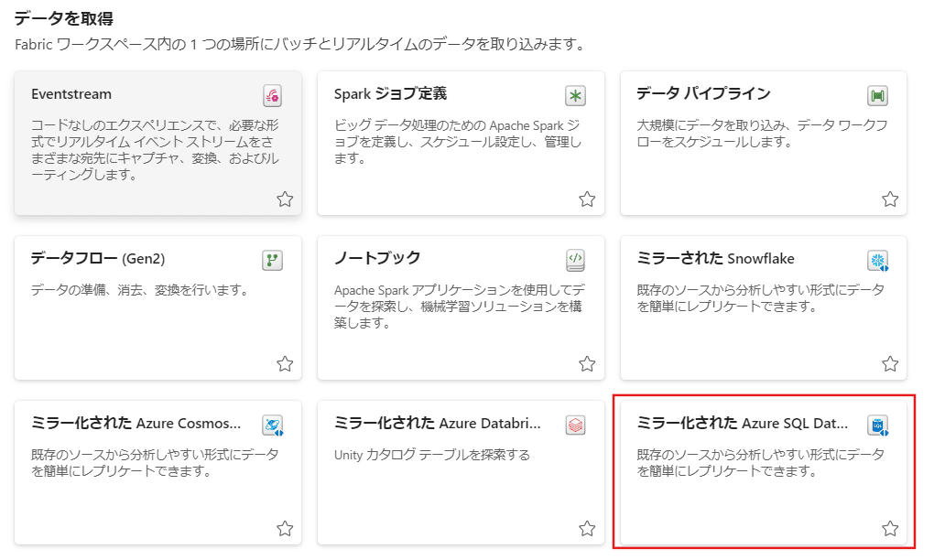
Task: Choose データフロー (Gen2) title
Action: (98, 258)
